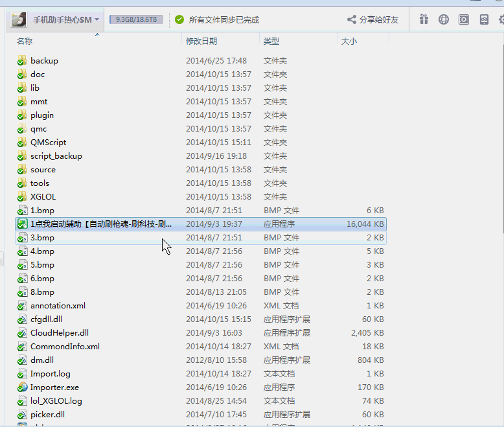
Task: Click the dm.dll file icon
Action: [x=22, y=360]
